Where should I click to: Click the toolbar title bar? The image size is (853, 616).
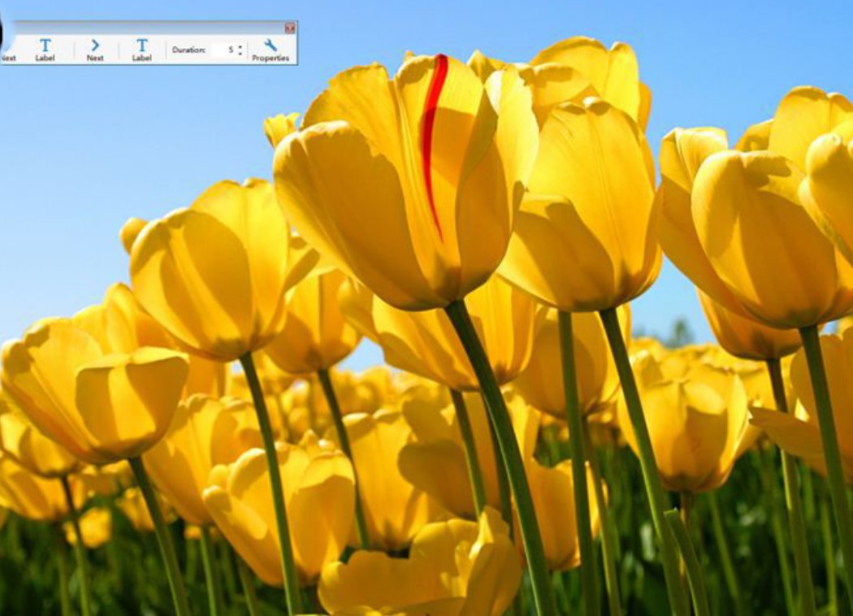coord(146,26)
